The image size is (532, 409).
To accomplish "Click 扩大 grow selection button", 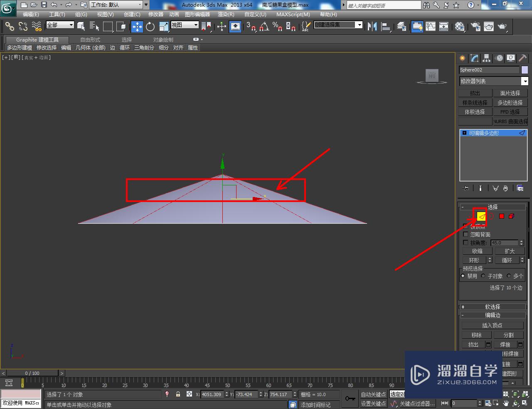I will click(510, 251).
